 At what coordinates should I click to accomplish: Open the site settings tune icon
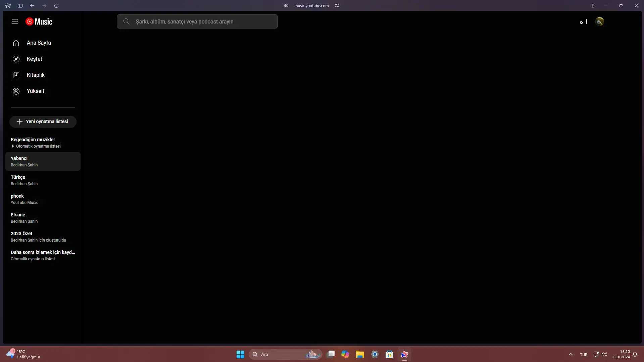pos(337,5)
